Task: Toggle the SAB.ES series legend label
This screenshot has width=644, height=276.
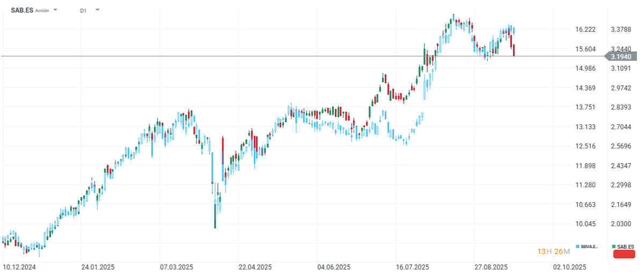Action: point(626,247)
